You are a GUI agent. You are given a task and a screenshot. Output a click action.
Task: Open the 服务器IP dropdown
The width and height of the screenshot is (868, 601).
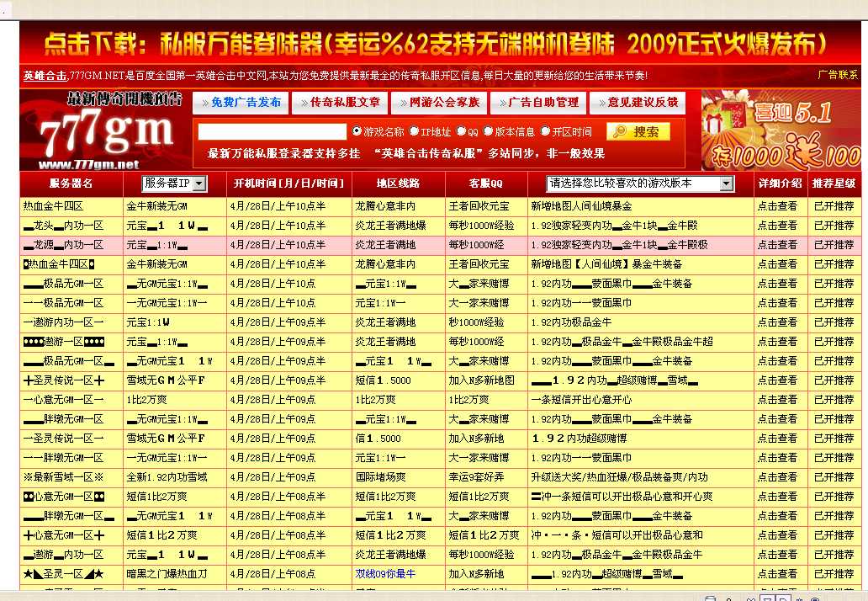pos(198,183)
